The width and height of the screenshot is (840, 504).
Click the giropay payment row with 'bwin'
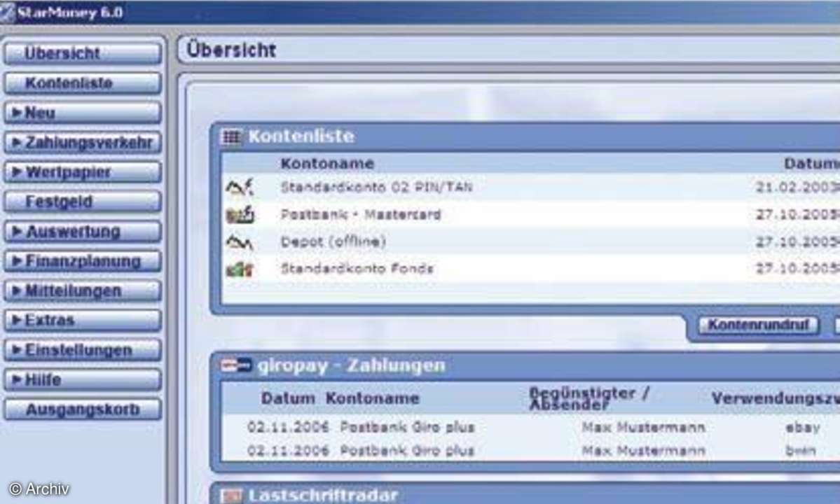click(x=530, y=451)
